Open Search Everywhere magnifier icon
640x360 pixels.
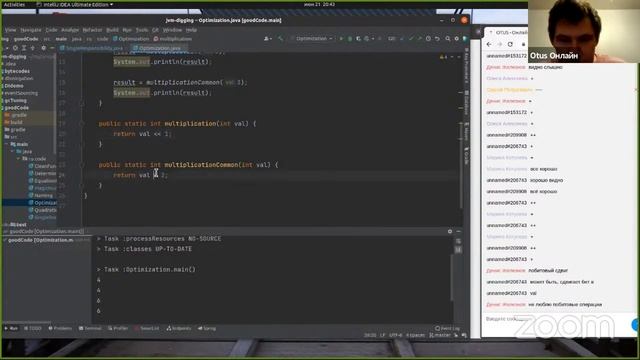tap(448, 39)
